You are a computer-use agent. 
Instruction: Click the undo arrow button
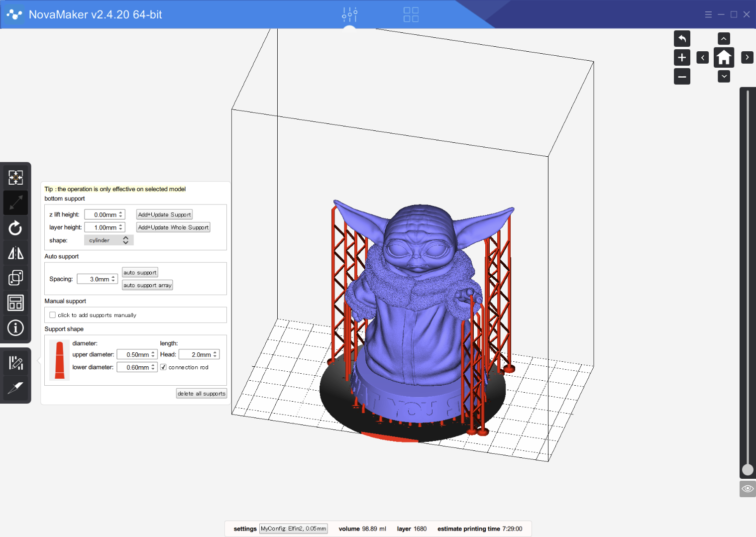(682, 38)
